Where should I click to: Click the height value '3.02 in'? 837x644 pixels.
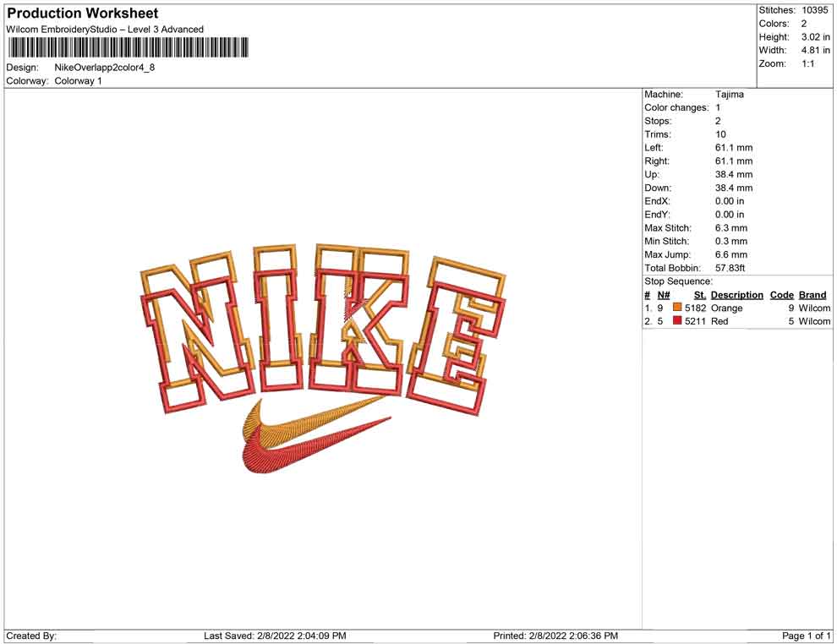pos(815,37)
